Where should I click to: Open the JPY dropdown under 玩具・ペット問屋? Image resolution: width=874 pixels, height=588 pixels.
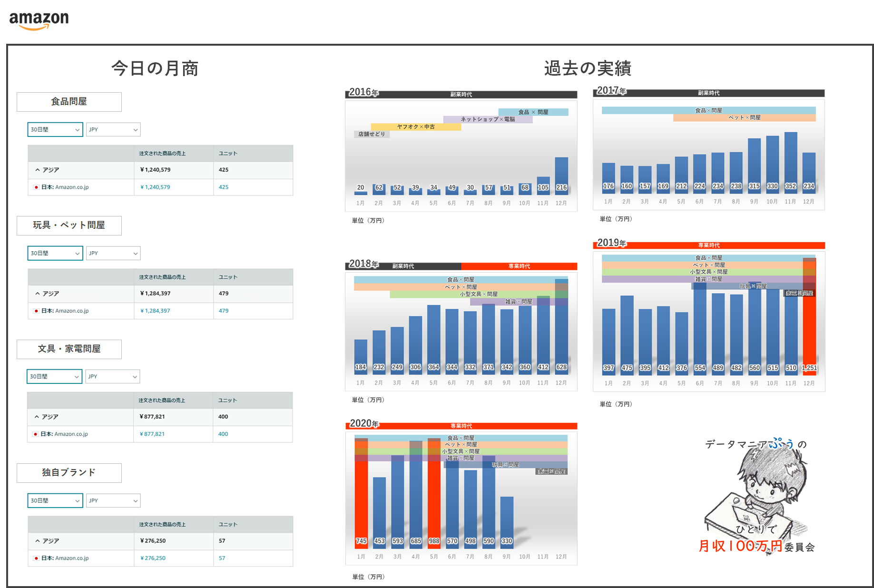[x=113, y=253]
